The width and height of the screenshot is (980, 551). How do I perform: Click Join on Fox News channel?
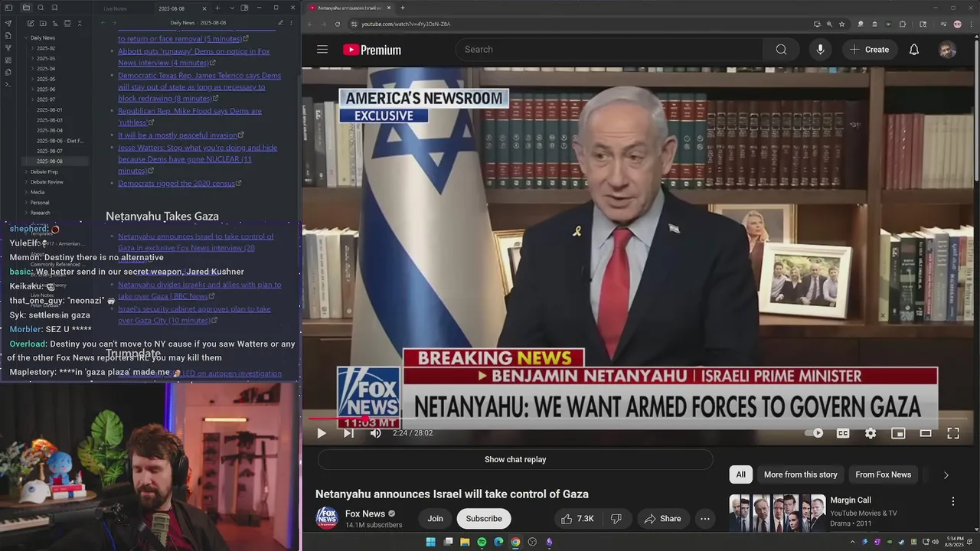(435, 519)
